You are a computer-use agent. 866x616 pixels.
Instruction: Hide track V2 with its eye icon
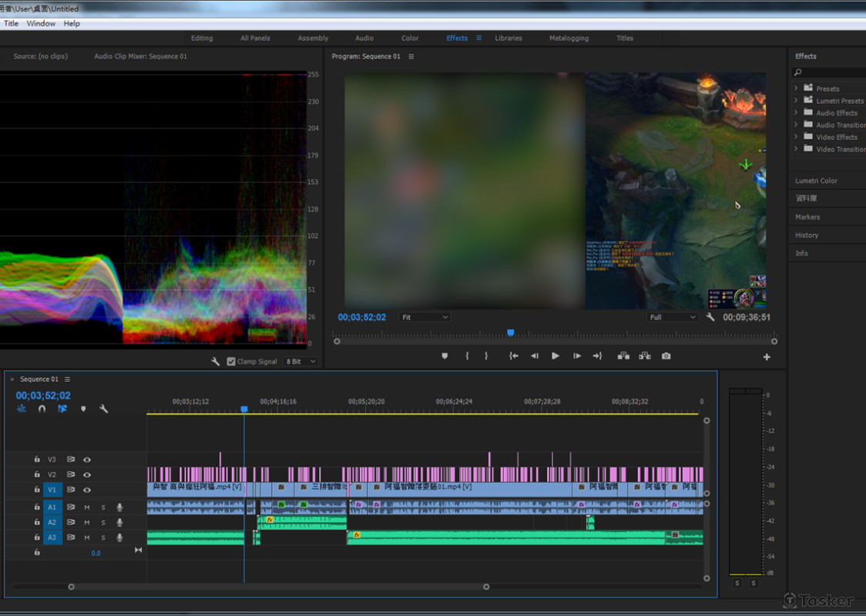[x=87, y=474]
